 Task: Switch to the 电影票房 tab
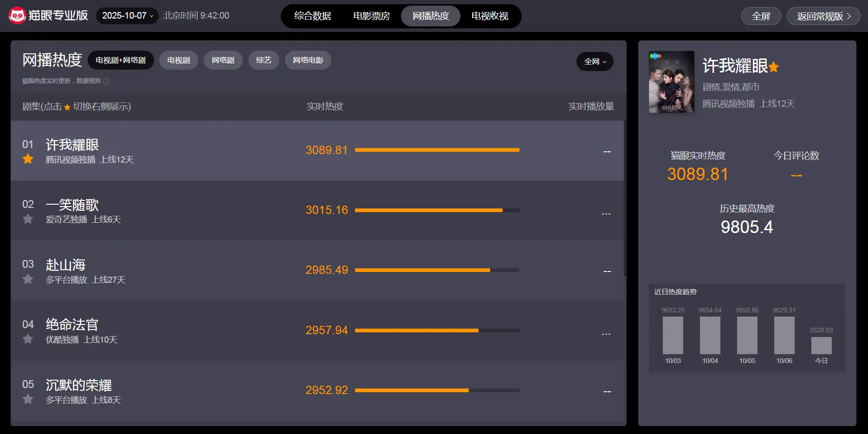pyautogui.click(x=371, y=16)
